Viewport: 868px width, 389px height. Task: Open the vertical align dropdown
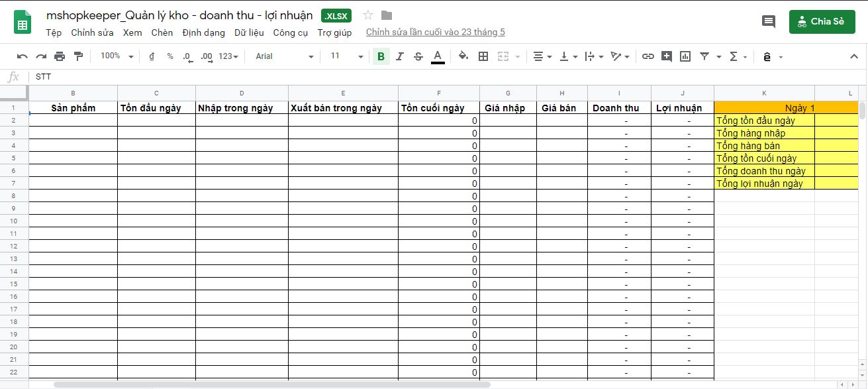click(569, 57)
